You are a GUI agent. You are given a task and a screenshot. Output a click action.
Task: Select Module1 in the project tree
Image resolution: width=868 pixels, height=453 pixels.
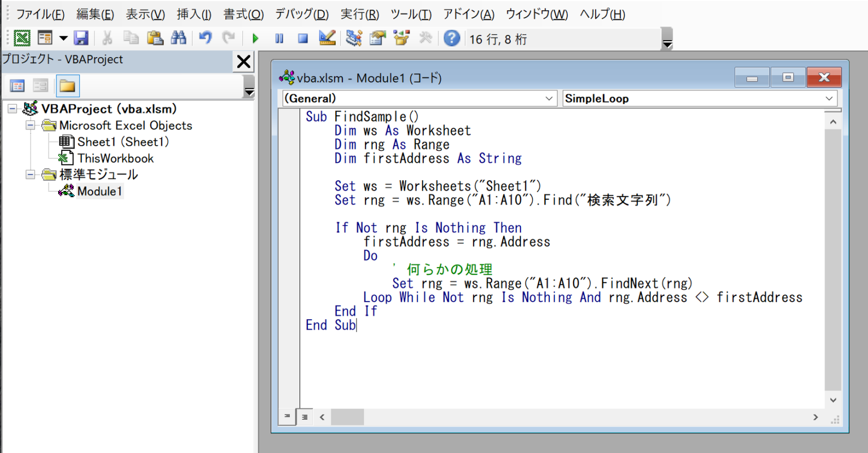99,191
